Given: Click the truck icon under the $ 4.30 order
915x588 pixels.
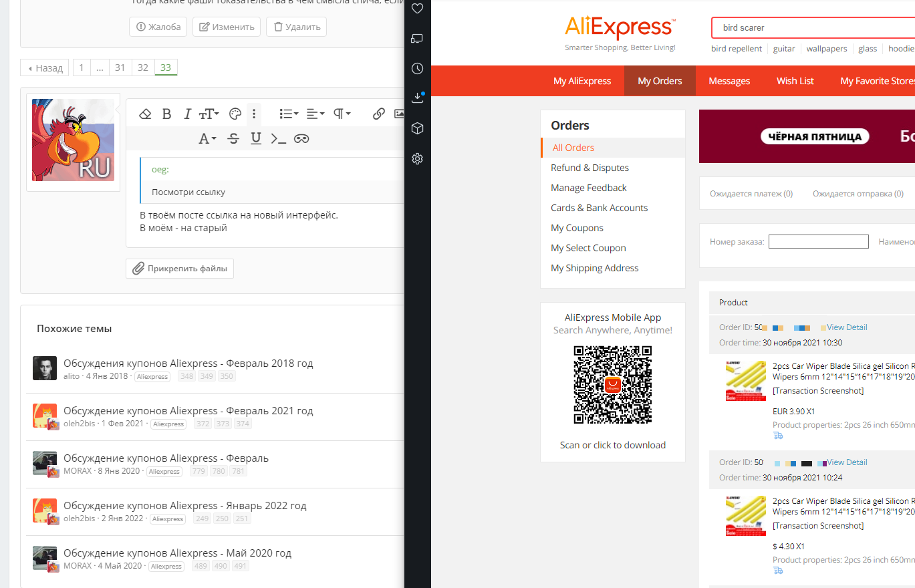Looking at the screenshot, I should click(778, 571).
